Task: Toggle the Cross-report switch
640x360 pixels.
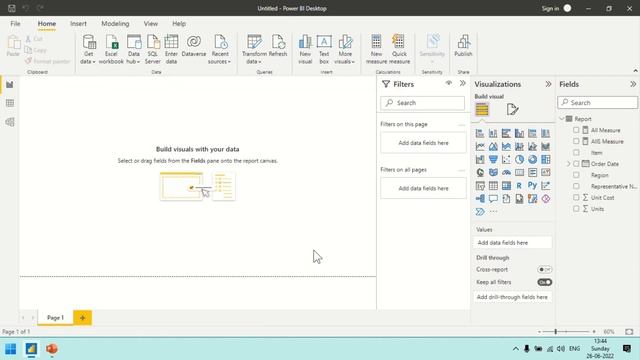Action: click(x=544, y=269)
